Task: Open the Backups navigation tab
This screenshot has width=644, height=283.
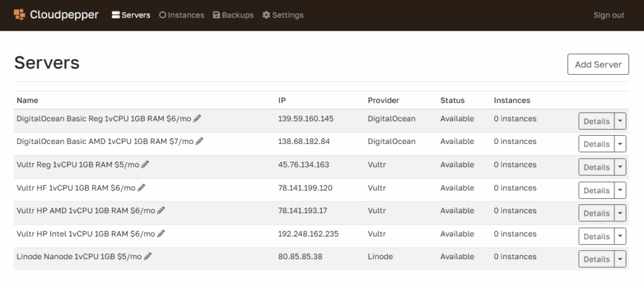Action: coord(233,15)
